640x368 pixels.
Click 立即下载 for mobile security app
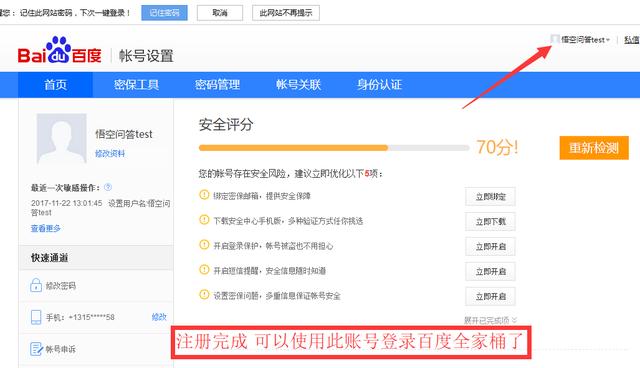tap(490, 222)
